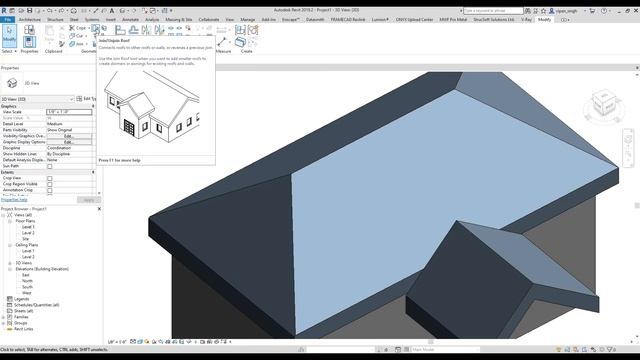The height and width of the screenshot is (360, 640).
Task: Click the InfoCenter keyword search box
Action: tap(493, 11)
